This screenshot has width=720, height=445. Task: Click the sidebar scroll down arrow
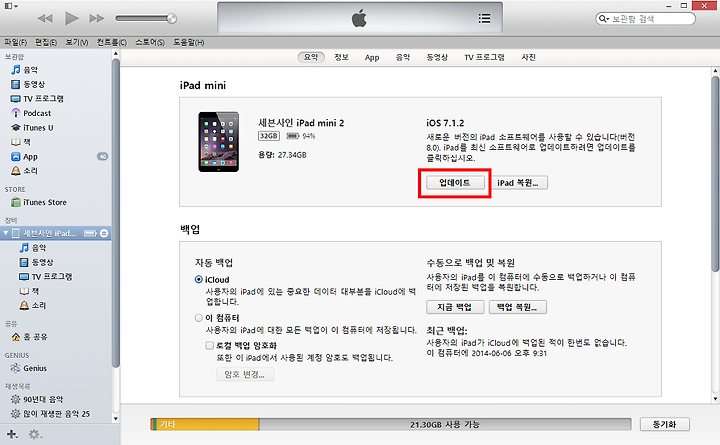click(116, 418)
